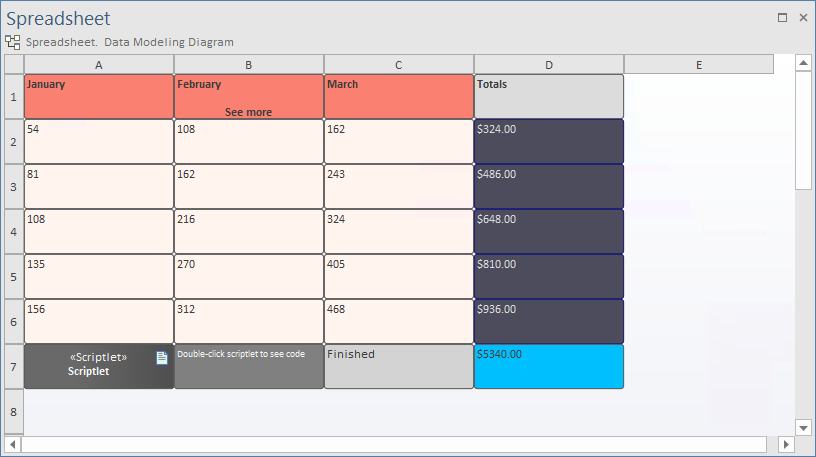
Task: Click the Totals header cell
Action: (548, 96)
